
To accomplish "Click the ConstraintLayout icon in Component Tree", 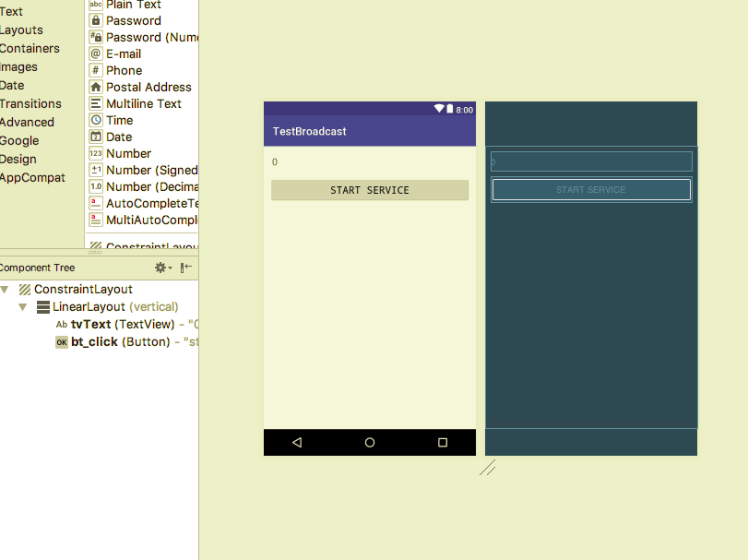I will coord(25,289).
